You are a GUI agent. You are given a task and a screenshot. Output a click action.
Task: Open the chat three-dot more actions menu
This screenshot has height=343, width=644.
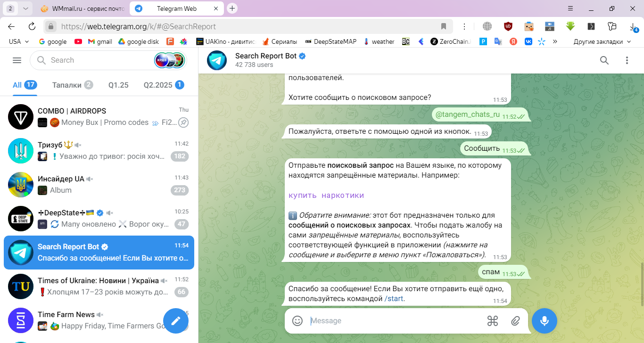coord(627,60)
